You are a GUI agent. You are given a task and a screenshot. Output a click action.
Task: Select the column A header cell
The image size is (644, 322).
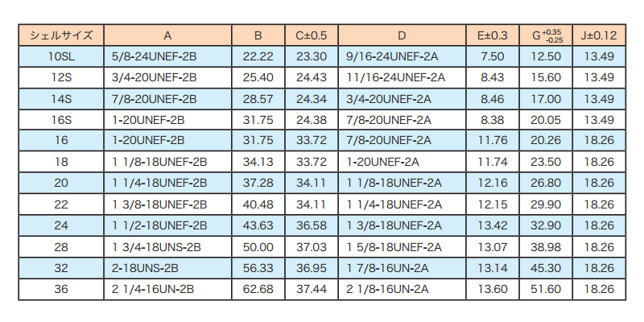click(167, 35)
